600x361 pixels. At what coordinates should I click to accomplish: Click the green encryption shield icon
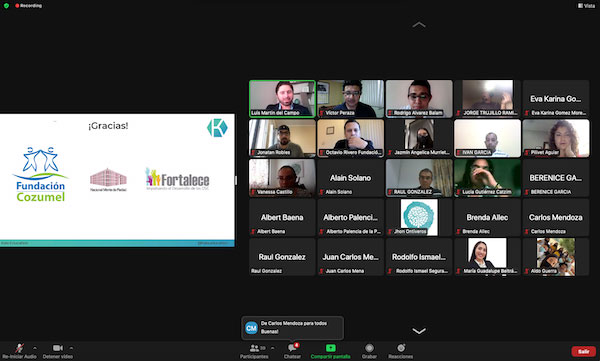[x=6, y=6]
